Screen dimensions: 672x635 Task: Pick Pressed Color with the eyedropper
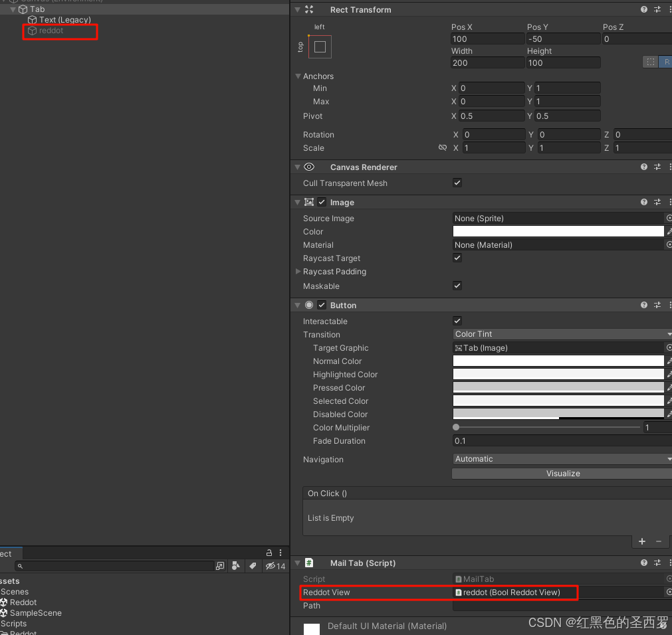coord(669,387)
